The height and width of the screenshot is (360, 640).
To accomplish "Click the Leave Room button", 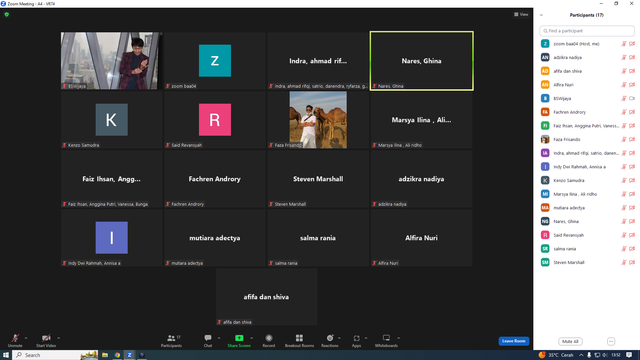I will (513, 341).
